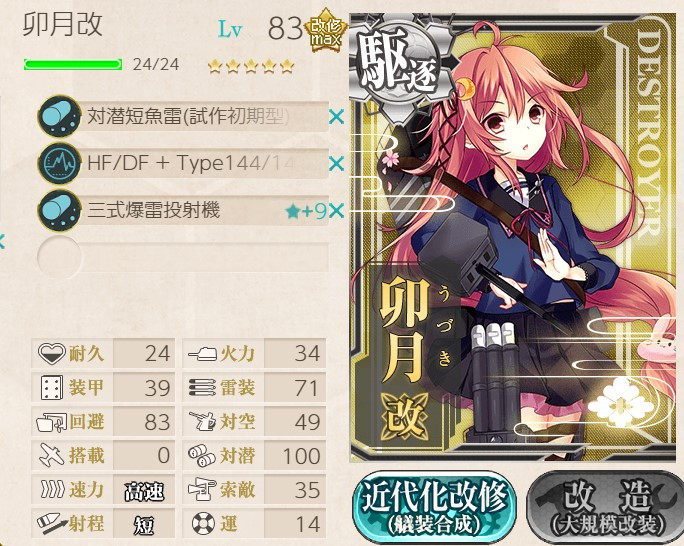The width and height of the screenshot is (684, 546).
Task: Click the 耐久 heart icon
Action: tap(51, 353)
